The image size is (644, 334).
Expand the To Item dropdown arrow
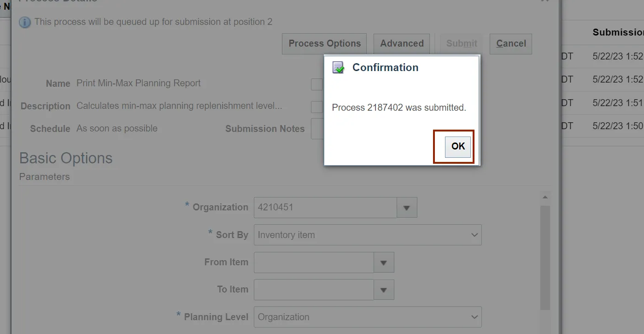384,290
